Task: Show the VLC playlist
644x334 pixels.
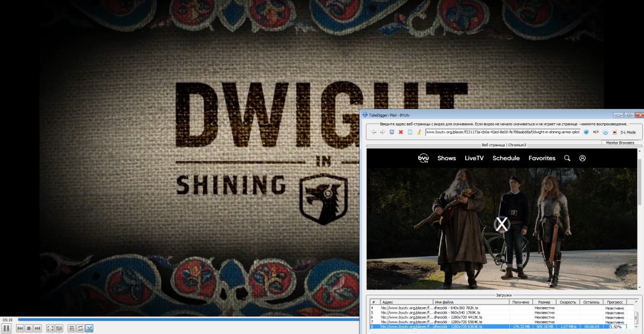Action: pos(71,328)
